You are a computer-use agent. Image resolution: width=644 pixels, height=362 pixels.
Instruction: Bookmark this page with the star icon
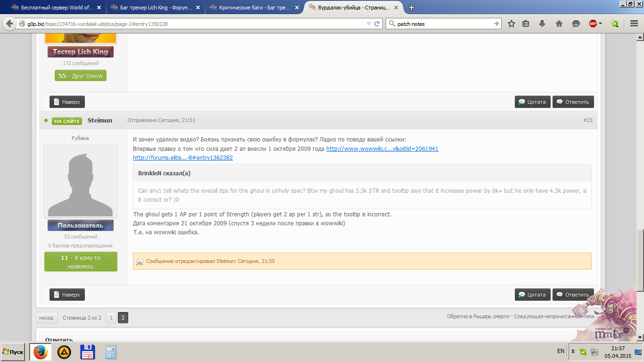pyautogui.click(x=511, y=24)
